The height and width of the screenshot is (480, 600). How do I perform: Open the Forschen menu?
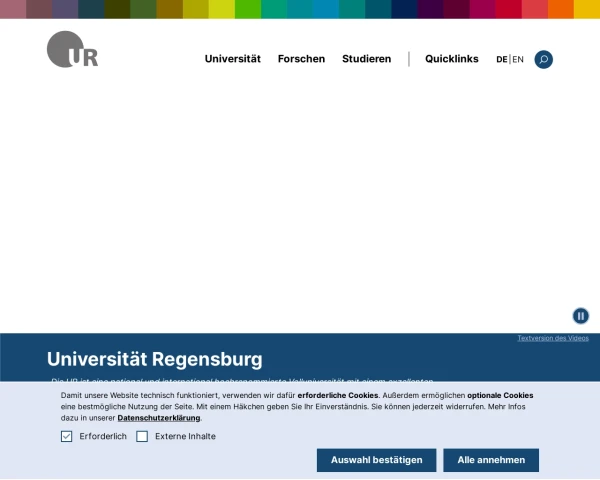click(302, 59)
